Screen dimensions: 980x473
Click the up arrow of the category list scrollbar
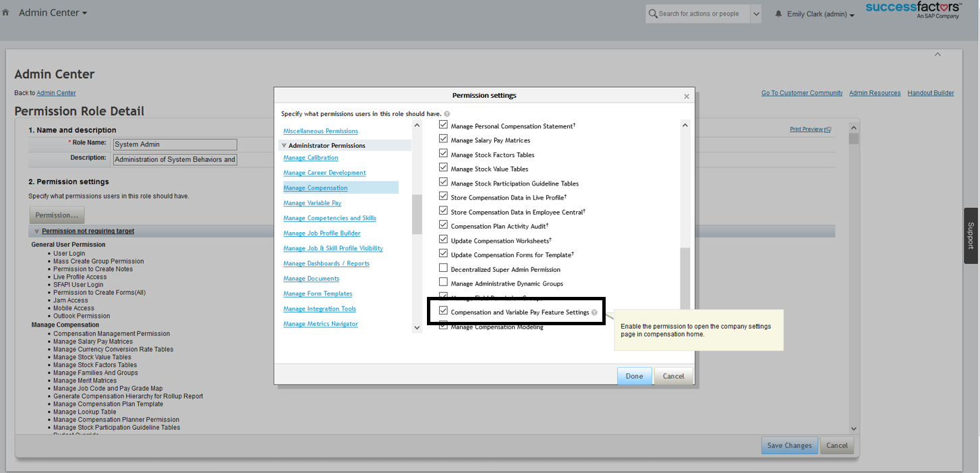click(417, 126)
